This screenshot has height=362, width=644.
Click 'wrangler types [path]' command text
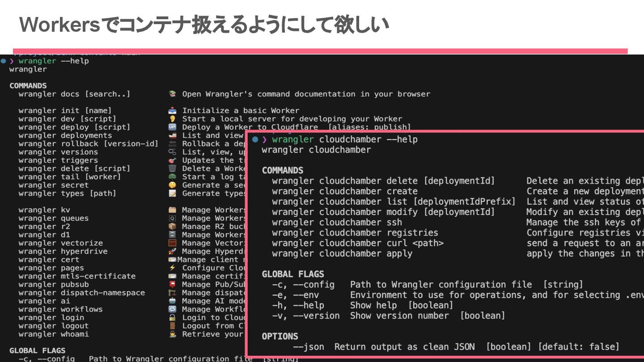tap(67, 194)
